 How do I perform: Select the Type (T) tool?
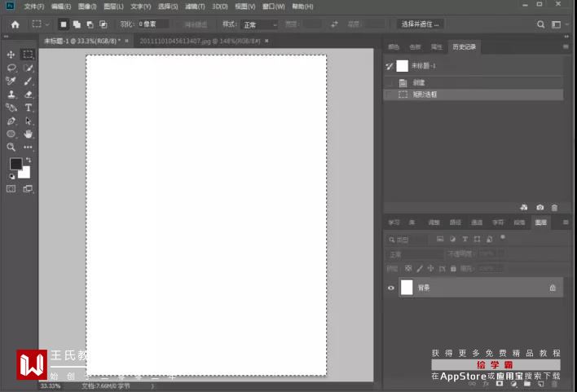point(28,108)
